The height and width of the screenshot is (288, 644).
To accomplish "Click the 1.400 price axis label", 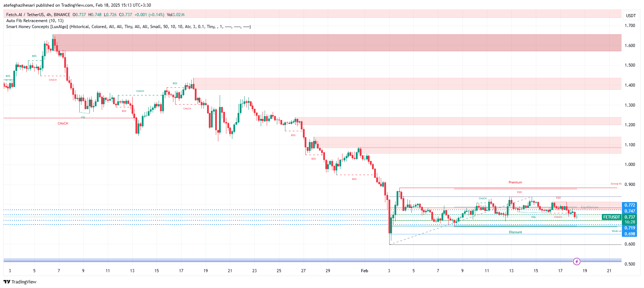I will [630, 85].
